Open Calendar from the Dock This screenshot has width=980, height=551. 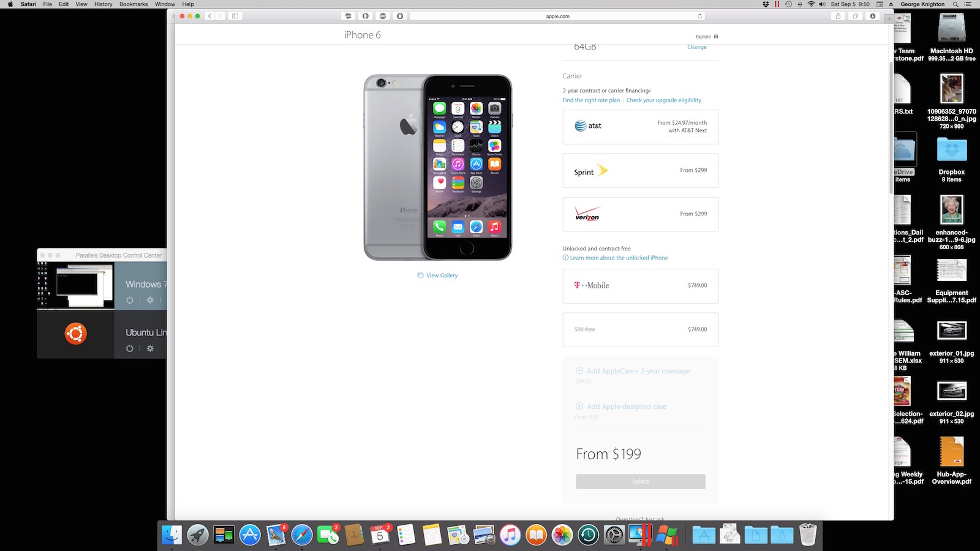(380, 535)
